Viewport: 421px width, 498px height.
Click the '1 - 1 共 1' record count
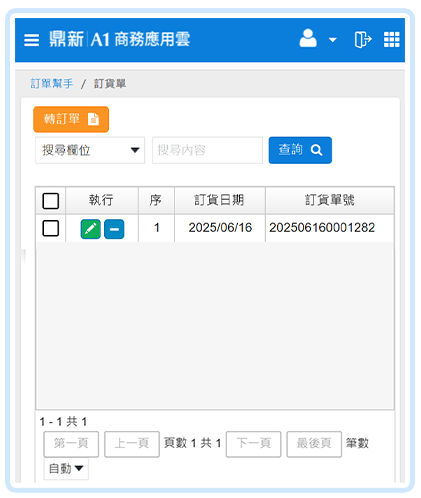click(x=63, y=422)
